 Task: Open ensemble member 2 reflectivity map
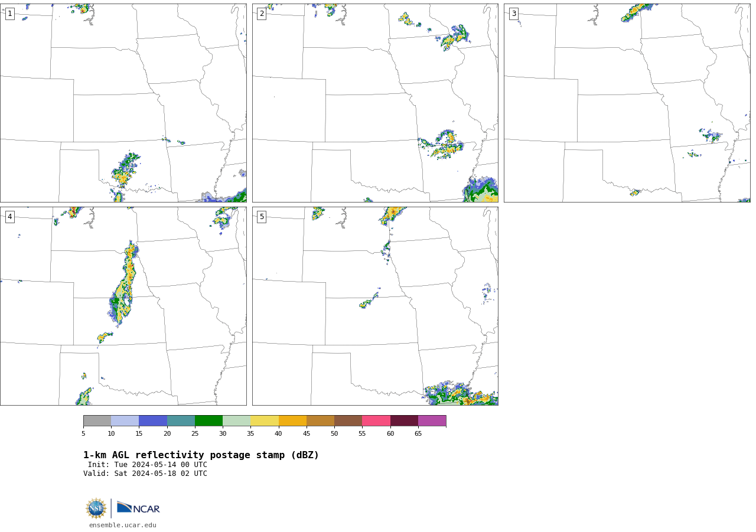pyautogui.click(x=375, y=103)
